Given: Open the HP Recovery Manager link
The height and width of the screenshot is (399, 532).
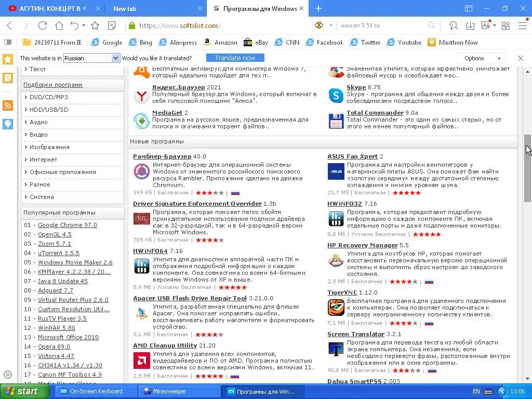Looking at the screenshot, I should point(362,245).
